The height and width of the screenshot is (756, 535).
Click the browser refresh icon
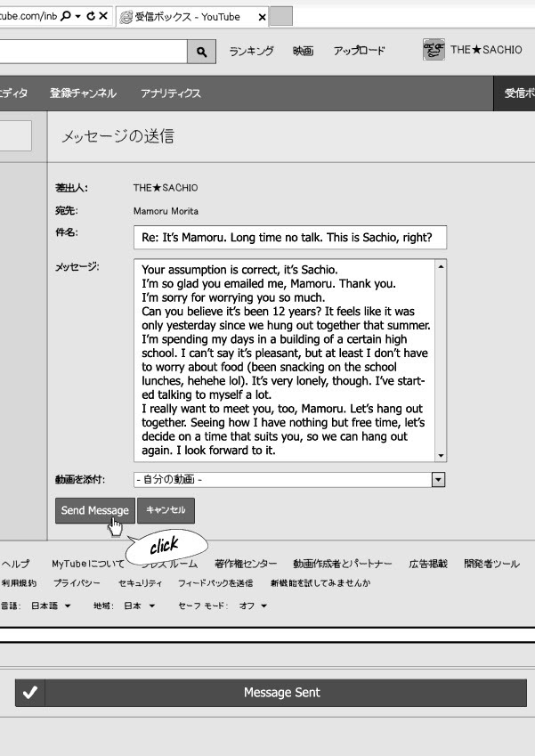point(90,16)
